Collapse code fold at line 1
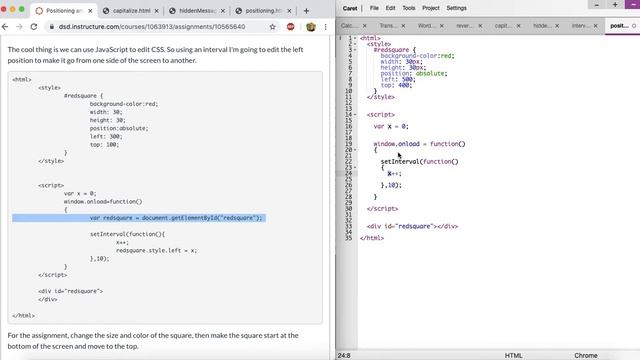 355,38
